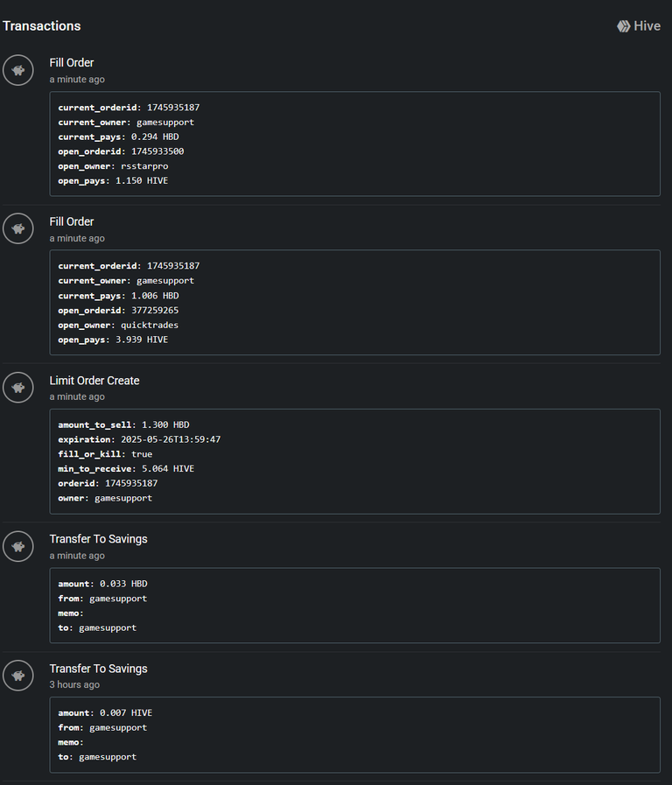Click the Transactions heading

[x=41, y=26]
